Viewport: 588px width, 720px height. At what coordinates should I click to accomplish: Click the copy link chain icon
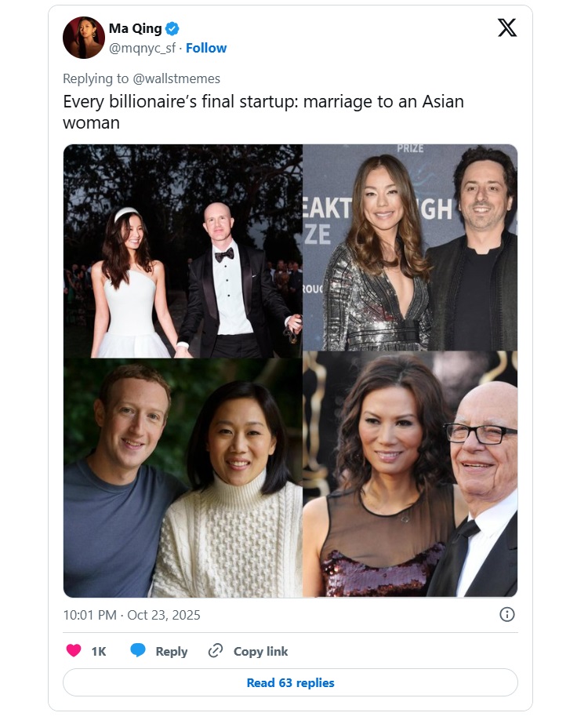coord(216,651)
